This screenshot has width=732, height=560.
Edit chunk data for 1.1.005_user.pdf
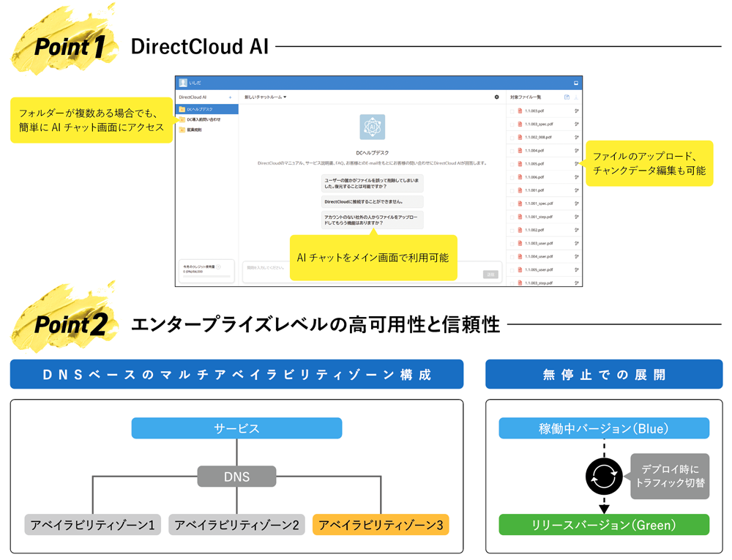coord(577,269)
